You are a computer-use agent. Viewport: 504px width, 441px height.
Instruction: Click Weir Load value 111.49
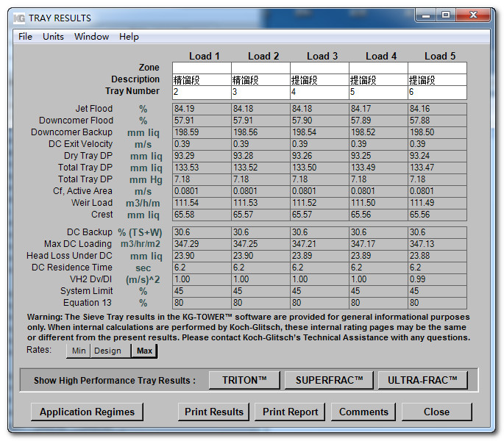point(437,203)
